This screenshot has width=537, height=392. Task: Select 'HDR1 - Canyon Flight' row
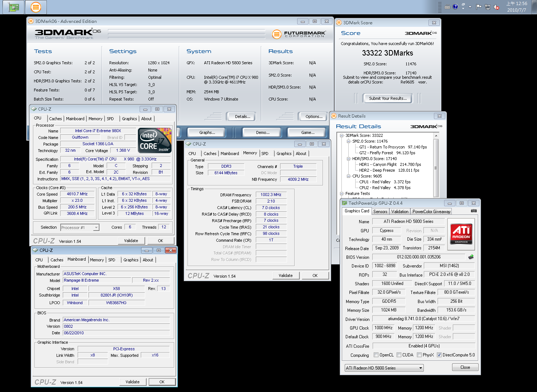[x=390, y=164]
